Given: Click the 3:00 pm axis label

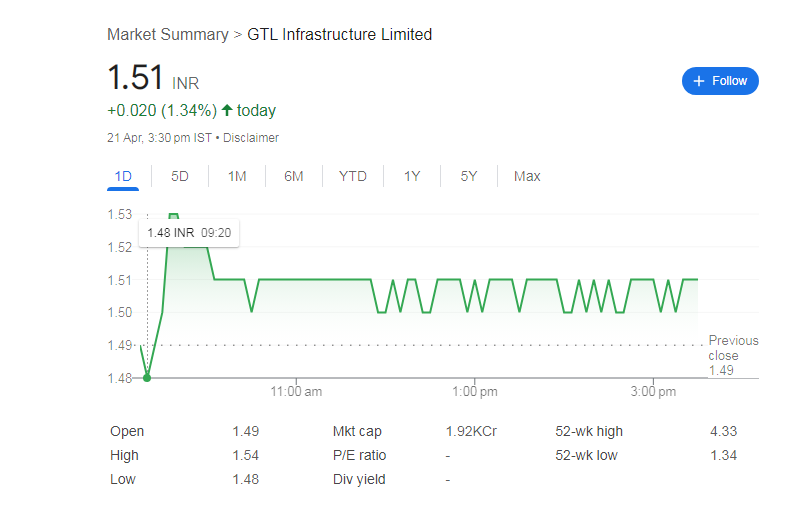Looking at the screenshot, I should 654,391.
